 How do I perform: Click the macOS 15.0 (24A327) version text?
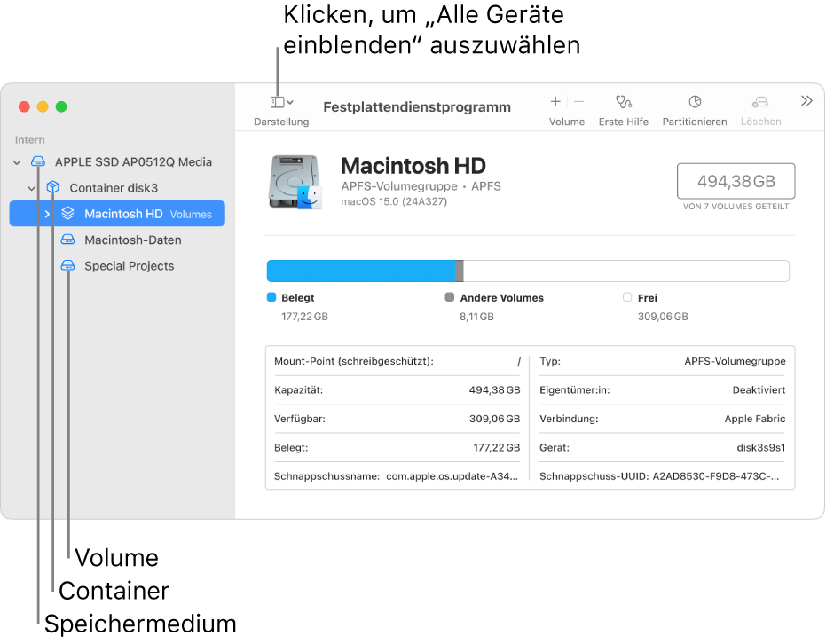click(394, 201)
